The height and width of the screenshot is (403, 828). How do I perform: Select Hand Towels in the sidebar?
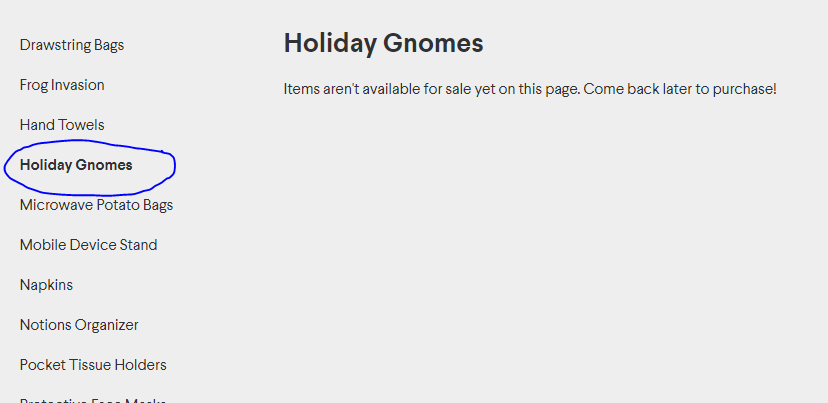(62, 125)
